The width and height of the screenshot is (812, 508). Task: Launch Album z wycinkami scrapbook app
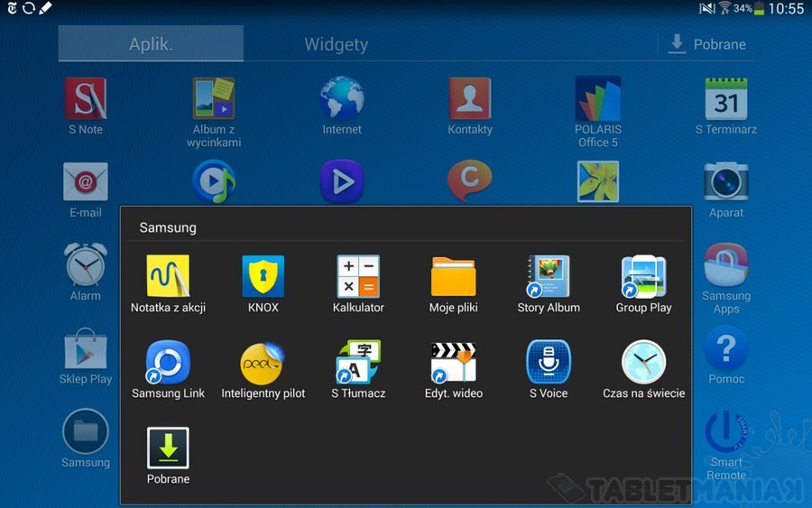coord(214,98)
